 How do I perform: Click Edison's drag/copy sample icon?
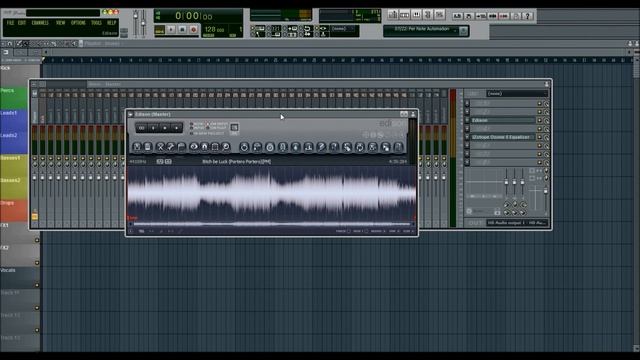pyautogui.click(x=385, y=147)
